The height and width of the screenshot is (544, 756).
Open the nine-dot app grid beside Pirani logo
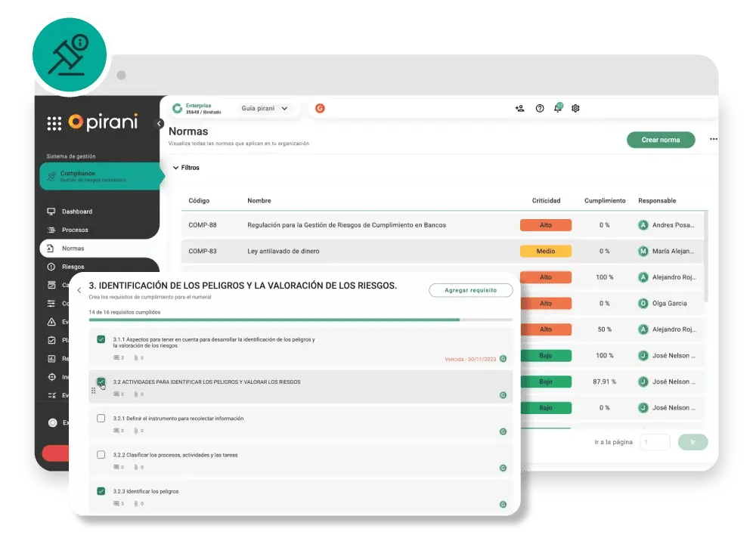(54, 124)
